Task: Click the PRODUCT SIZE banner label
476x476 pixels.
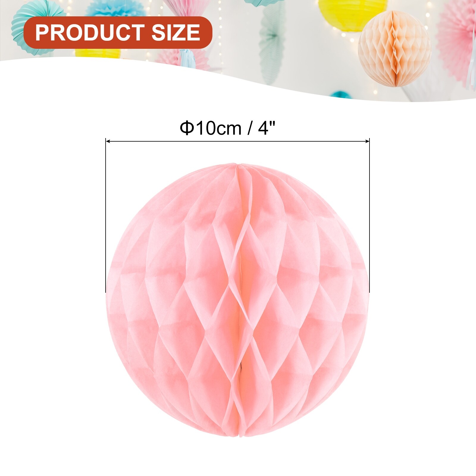Action: point(118,32)
